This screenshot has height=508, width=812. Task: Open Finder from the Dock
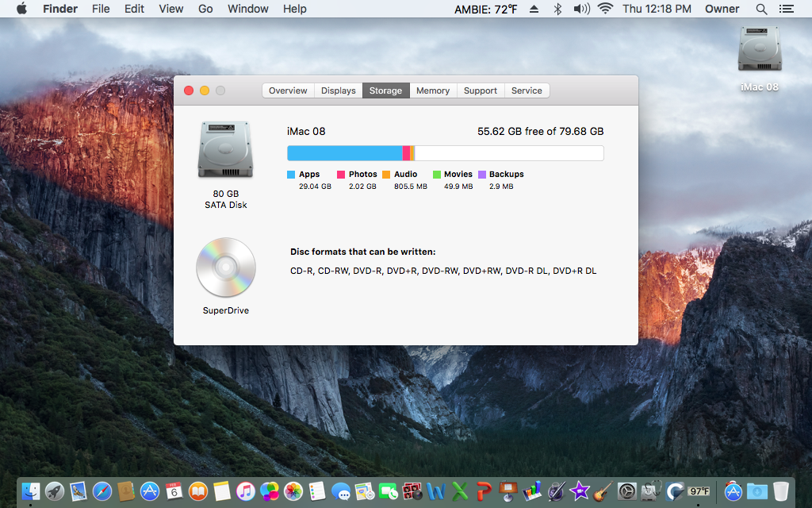[31, 491]
